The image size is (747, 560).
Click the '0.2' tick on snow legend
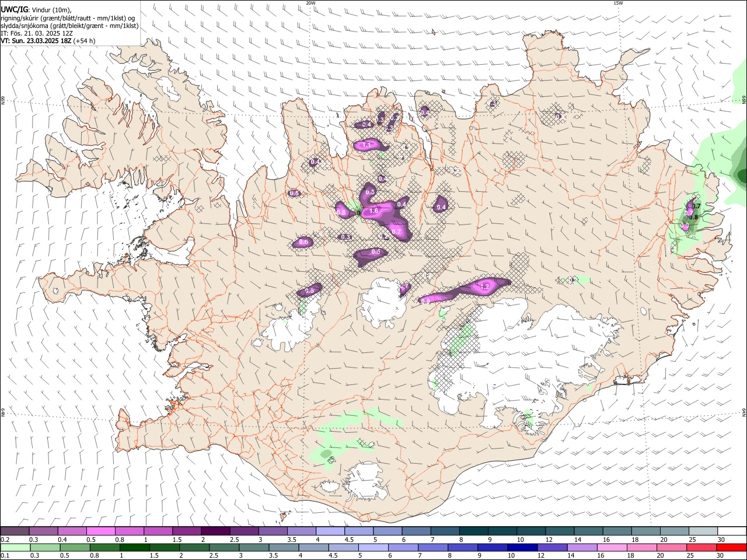(5, 540)
